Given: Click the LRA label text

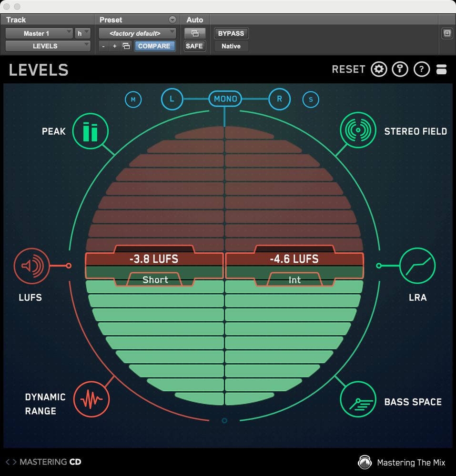Looking at the screenshot, I should pos(418,297).
